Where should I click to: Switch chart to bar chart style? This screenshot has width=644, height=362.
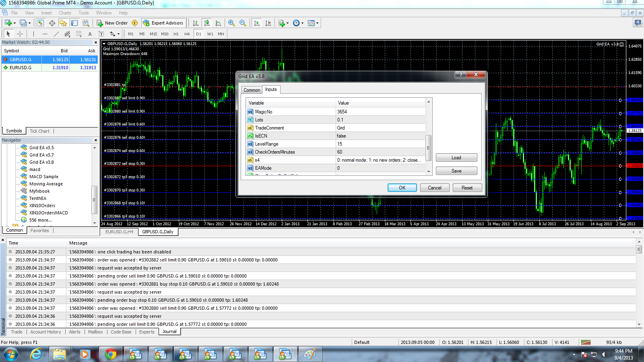point(196,23)
